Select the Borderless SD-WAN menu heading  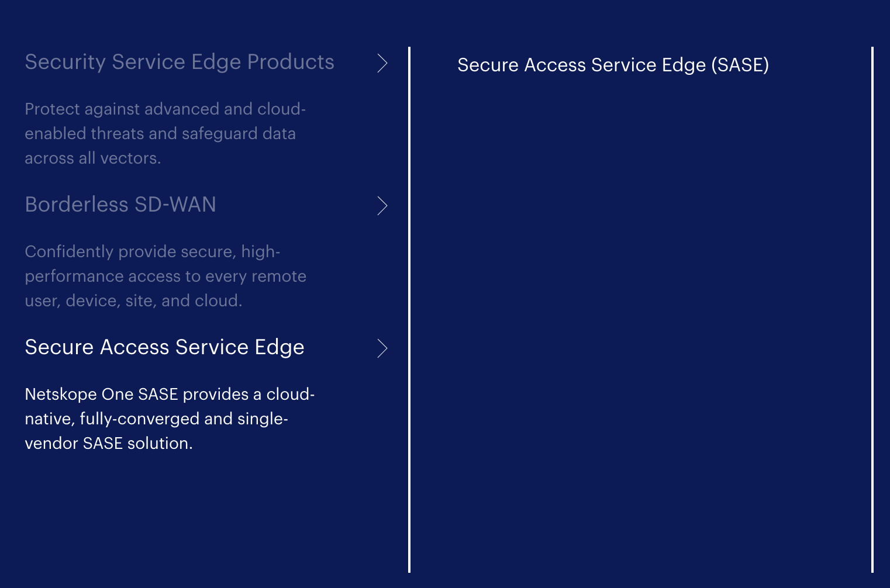[120, 205]
